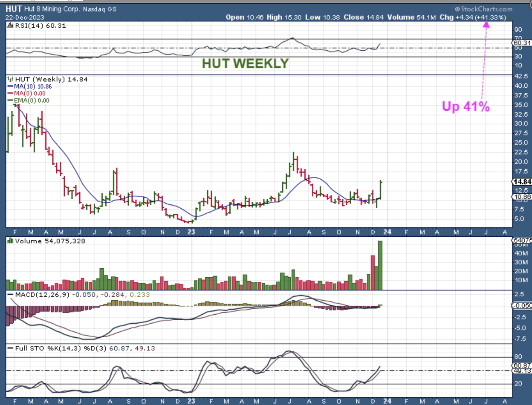This screenshot has height=405, width=532.
Task: Click the StockCharts.com watermark logo
Action: click(483, 9)
